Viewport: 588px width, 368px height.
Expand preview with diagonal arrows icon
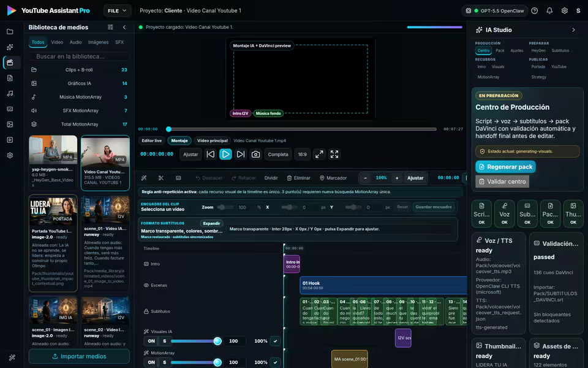(319, 155)
